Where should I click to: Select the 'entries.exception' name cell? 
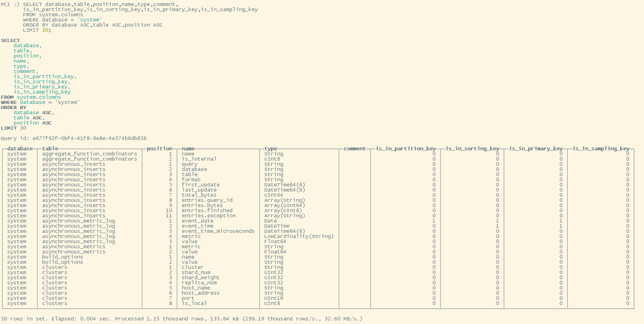click(209, 216)
